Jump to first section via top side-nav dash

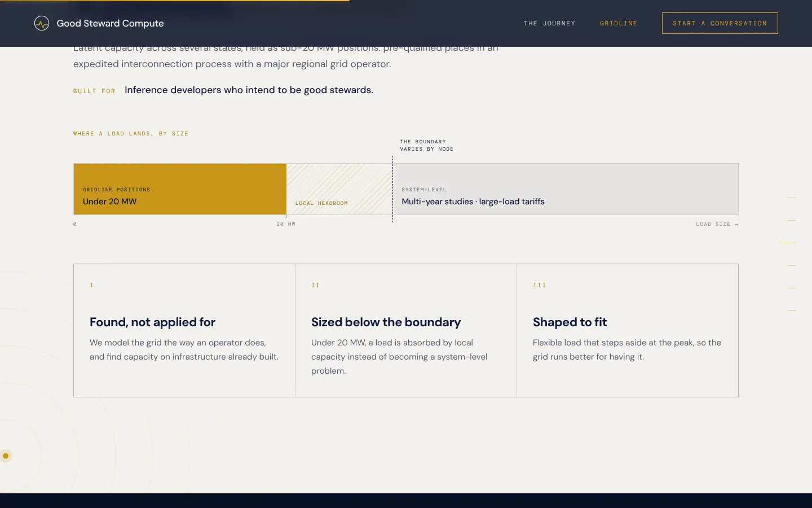click(x=792, y=198)
